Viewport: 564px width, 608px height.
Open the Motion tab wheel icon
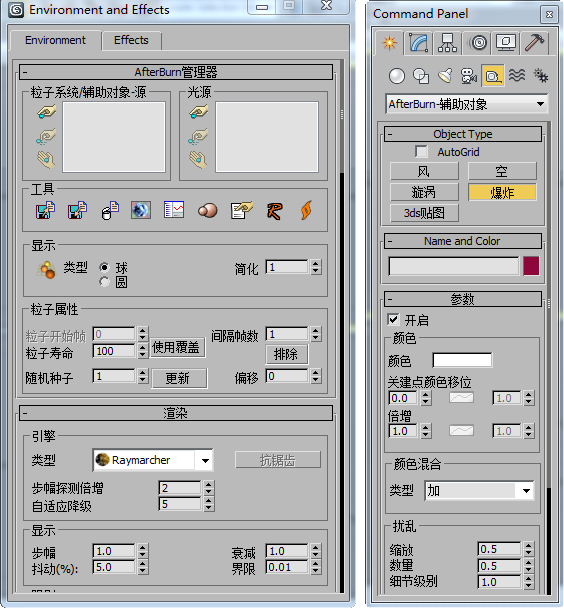point(479,43)
